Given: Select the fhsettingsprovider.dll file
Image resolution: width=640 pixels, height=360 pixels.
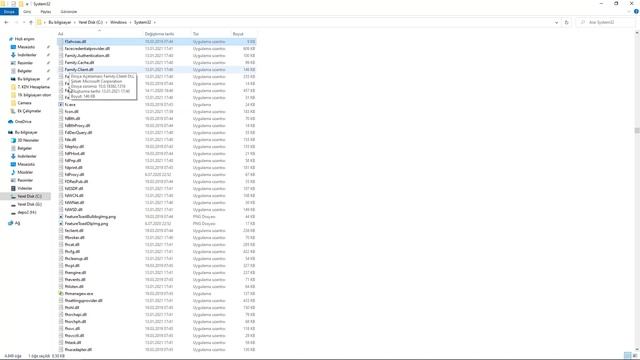Looking at the screenshot, I should [83, 300].
